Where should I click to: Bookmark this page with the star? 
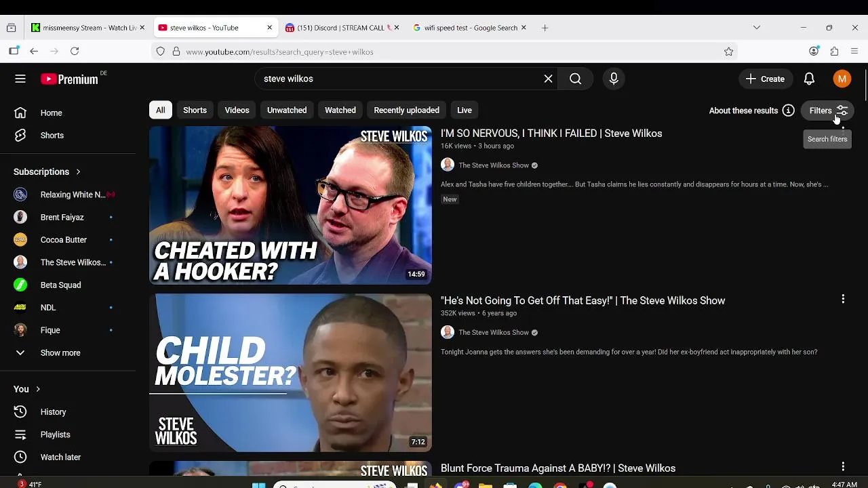point(728,52)
